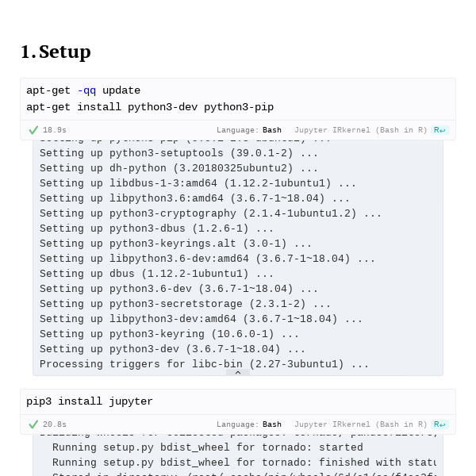Click the apt-get -qq update line
The width and height of the screenshot is (476, 476).
coord(83,90)
